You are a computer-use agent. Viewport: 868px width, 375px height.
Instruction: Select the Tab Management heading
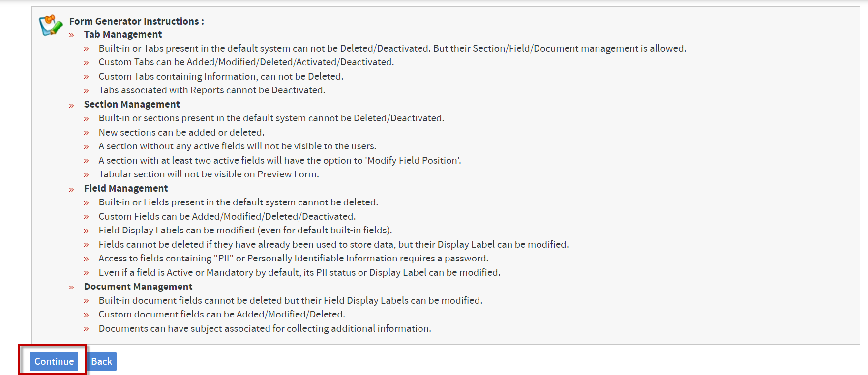(x=123, y=34)
